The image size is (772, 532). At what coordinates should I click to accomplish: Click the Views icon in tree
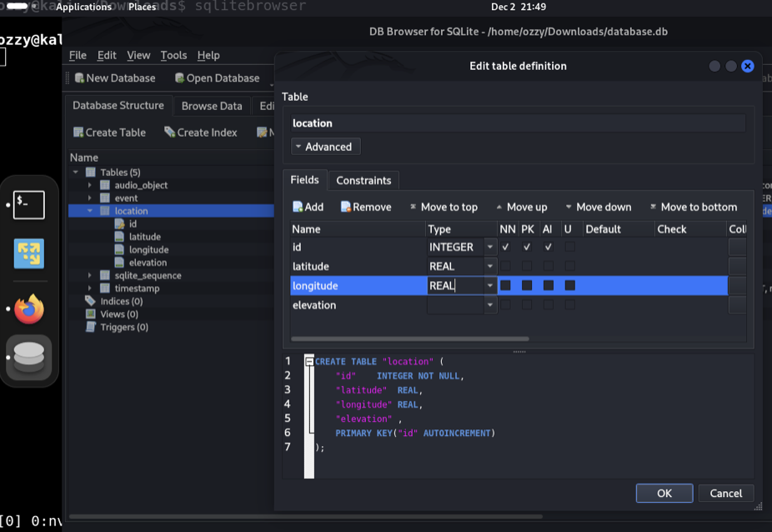(91, 314)
